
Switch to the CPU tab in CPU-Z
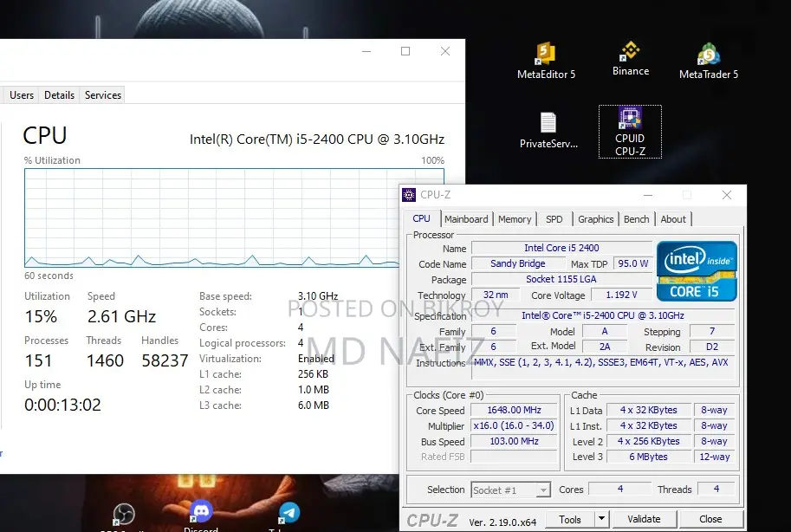[x=421, y=218]
